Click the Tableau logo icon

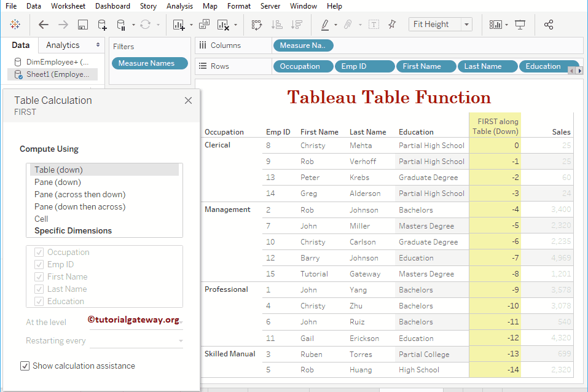click(15, 25)
